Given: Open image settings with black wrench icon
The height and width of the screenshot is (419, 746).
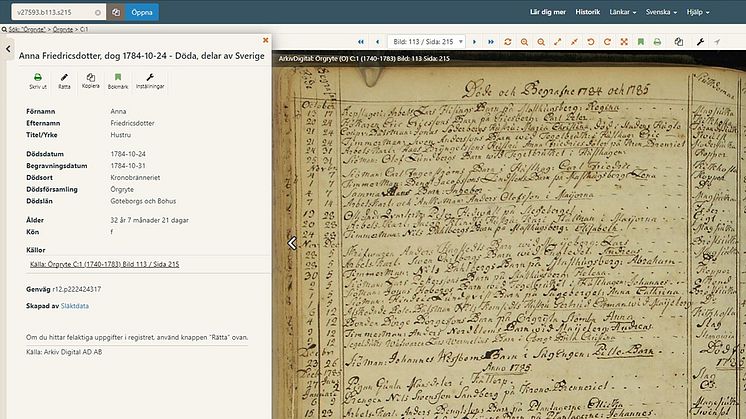Looking at the screenshot, I should tap(700, 42).
